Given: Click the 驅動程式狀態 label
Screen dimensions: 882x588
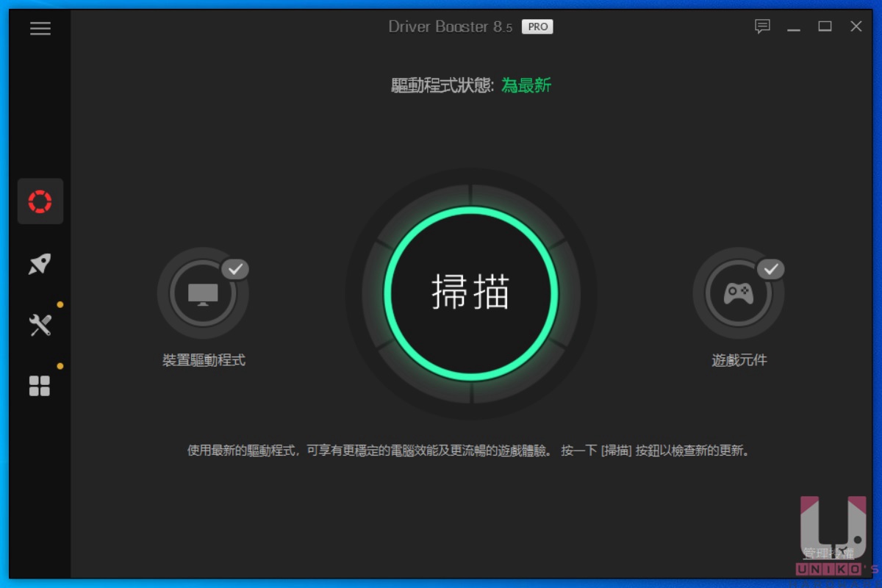Looking at the screenshot, I should (x=442, y=85).
